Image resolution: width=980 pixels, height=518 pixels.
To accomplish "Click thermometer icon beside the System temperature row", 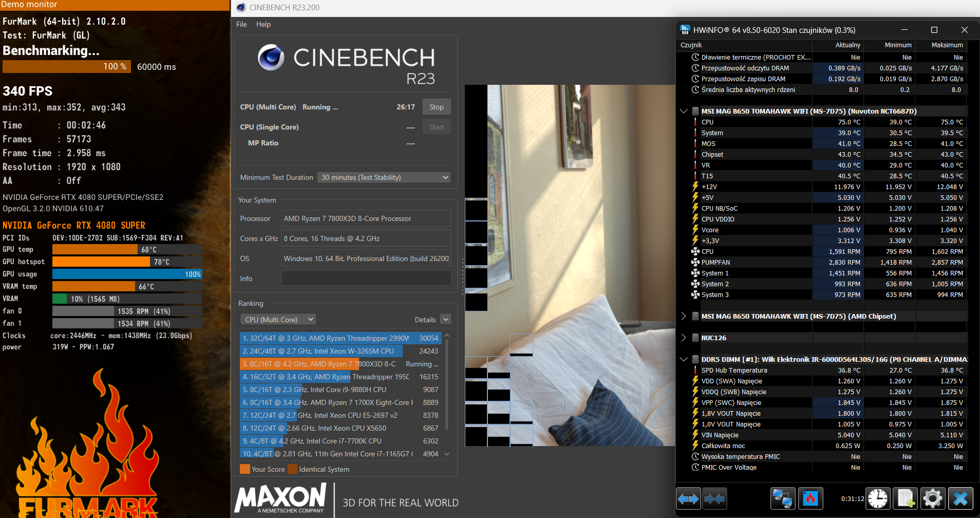I will [x=695, y=133].
